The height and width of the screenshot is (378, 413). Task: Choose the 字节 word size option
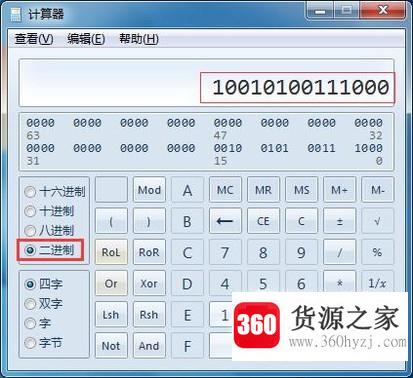click(44, 342)
